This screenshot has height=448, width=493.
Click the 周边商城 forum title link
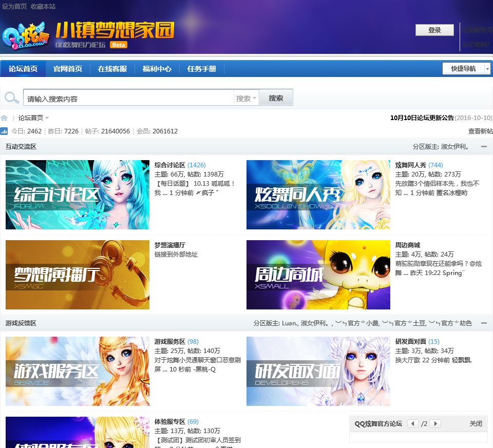[407, 245]
